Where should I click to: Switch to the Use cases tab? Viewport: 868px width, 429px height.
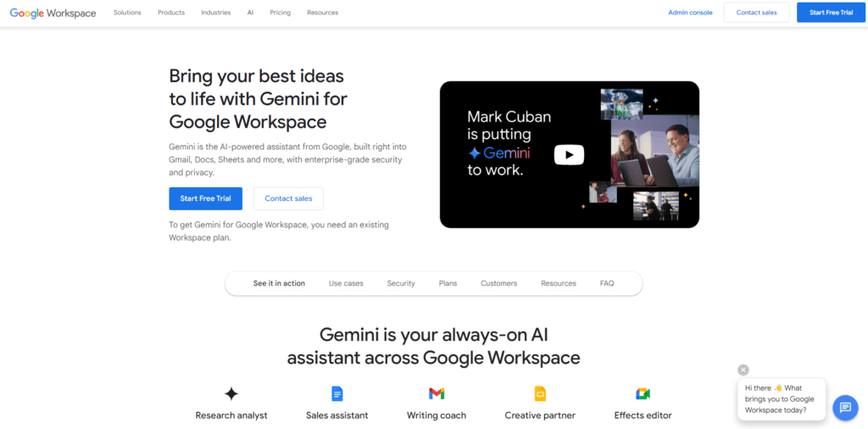coord(346,283)
